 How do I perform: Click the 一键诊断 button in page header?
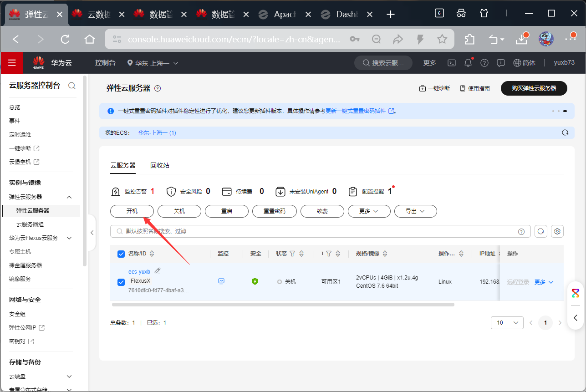[435, 88]
